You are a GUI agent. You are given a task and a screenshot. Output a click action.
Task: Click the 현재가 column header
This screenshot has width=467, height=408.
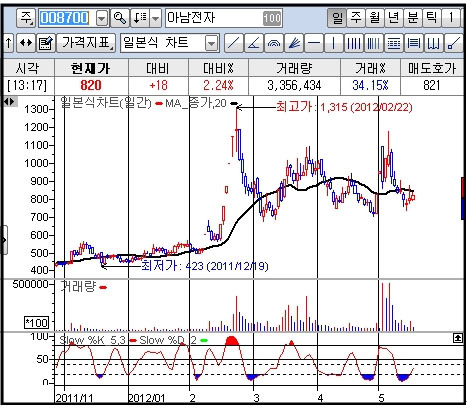point(91,68)
